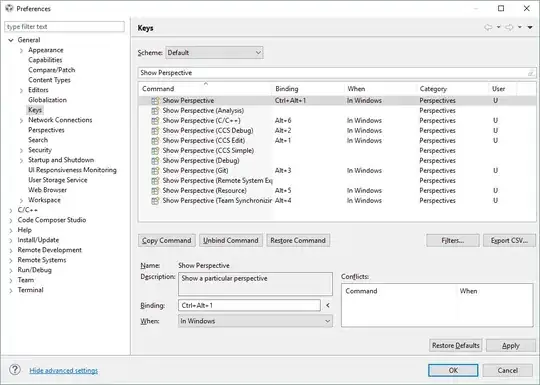The height and width of the screenshot is (385, 540).
Task: Click the Unbind Command button
Action: click(231, 240)
